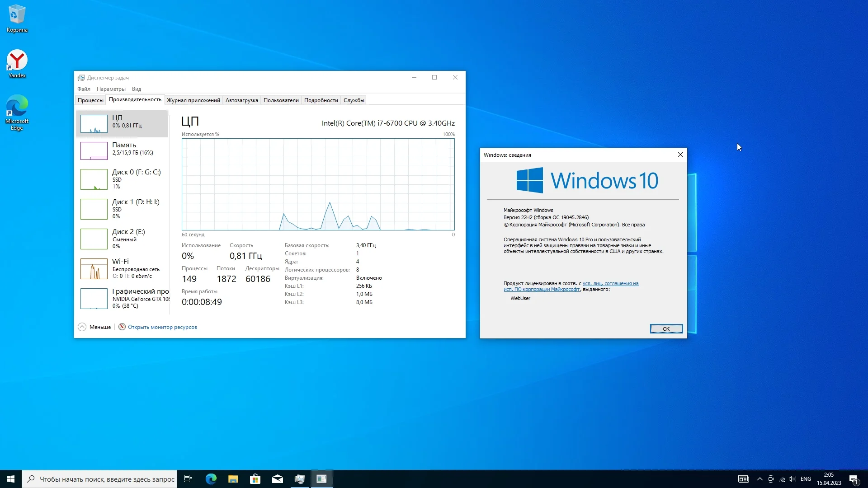The image size is (868, 488).
Task: Collapse Task Manager with the Меньше button
Action: click(x=94, y=327)
